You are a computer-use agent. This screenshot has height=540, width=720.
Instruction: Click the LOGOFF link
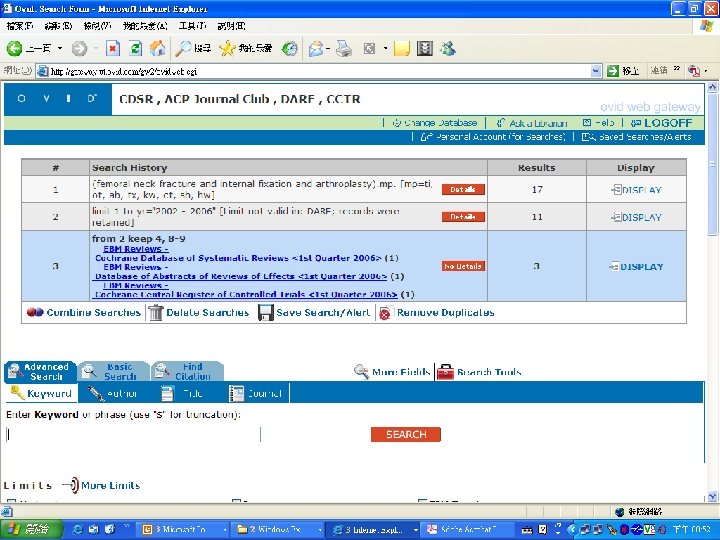(661, 123)
